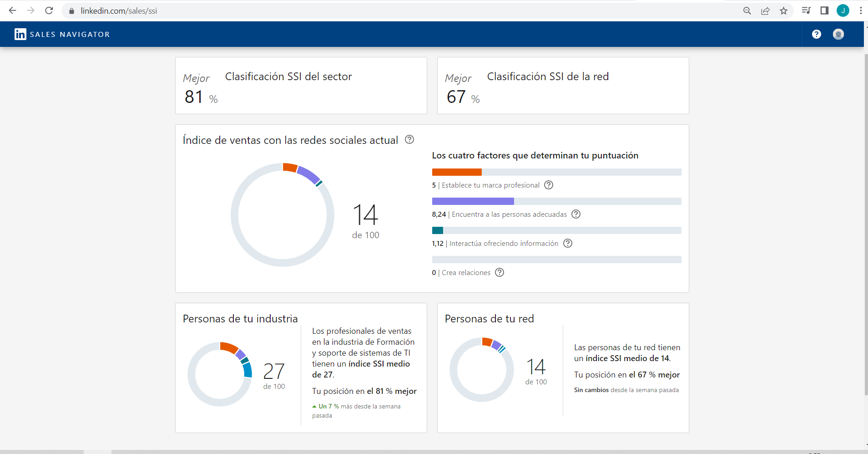Click help icon for Establece tu marca profesional

(549, 185)
